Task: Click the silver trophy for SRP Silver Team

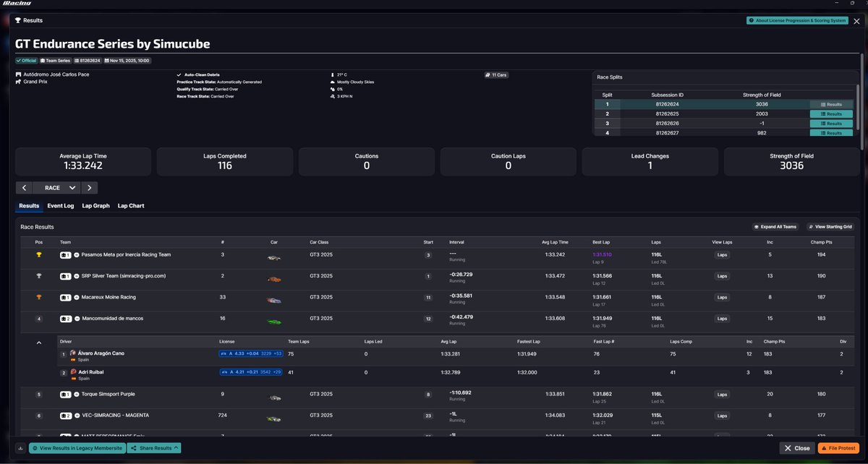Action: 39,276
